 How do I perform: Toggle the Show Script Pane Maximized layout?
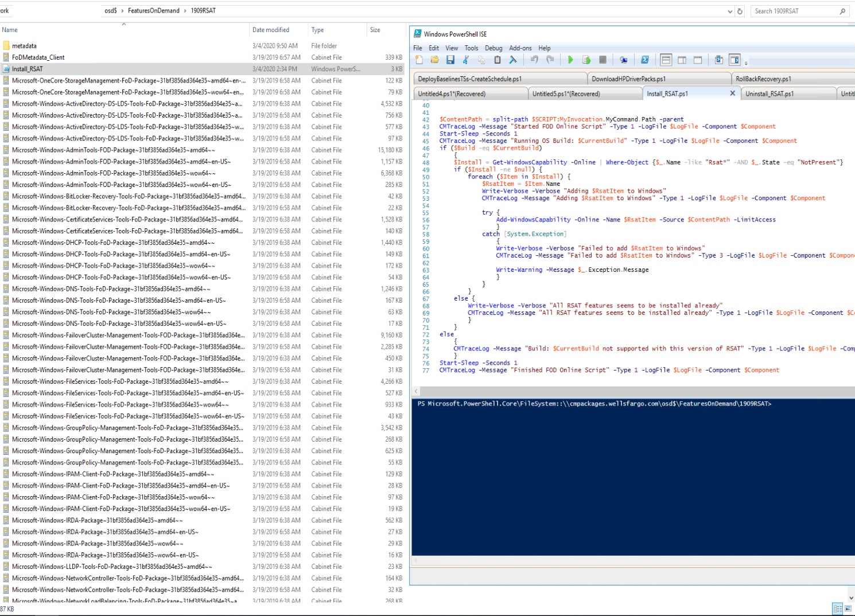[697, 60]
